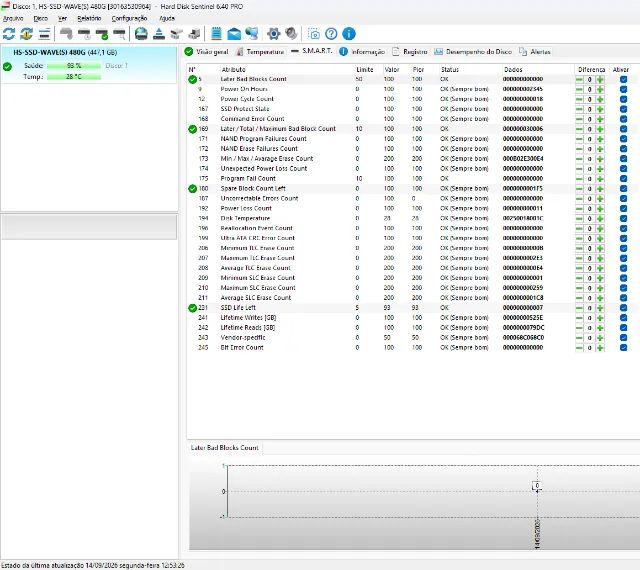Screen dimensions: 640x570
Task: Click green status icon beside HS-SSD-WAVE(S) disk
Action: pyautogui.click(x=7, y=67)
